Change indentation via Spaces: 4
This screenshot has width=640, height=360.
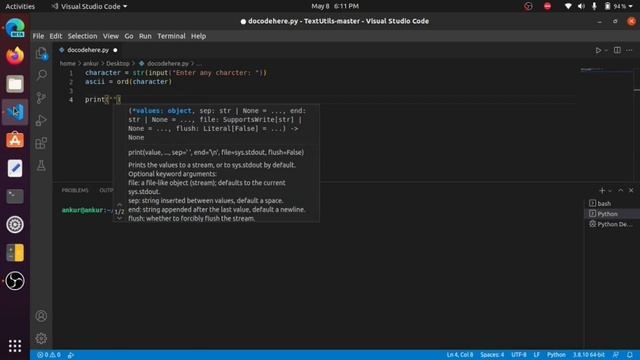tap(492, 355)
